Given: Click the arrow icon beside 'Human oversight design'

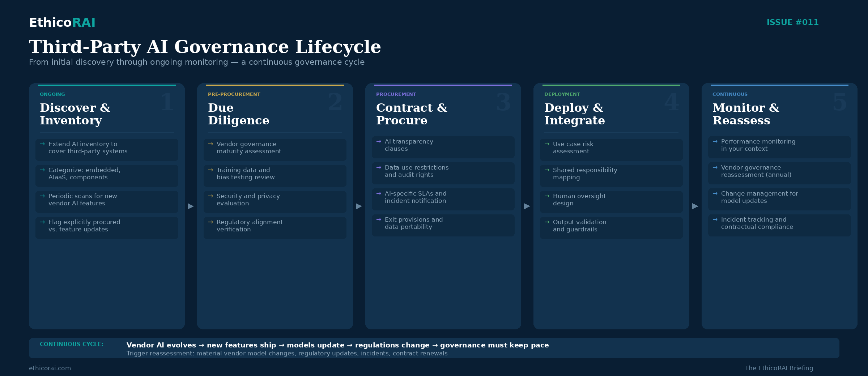Looking at the screenshot, I should coord(547,196).
